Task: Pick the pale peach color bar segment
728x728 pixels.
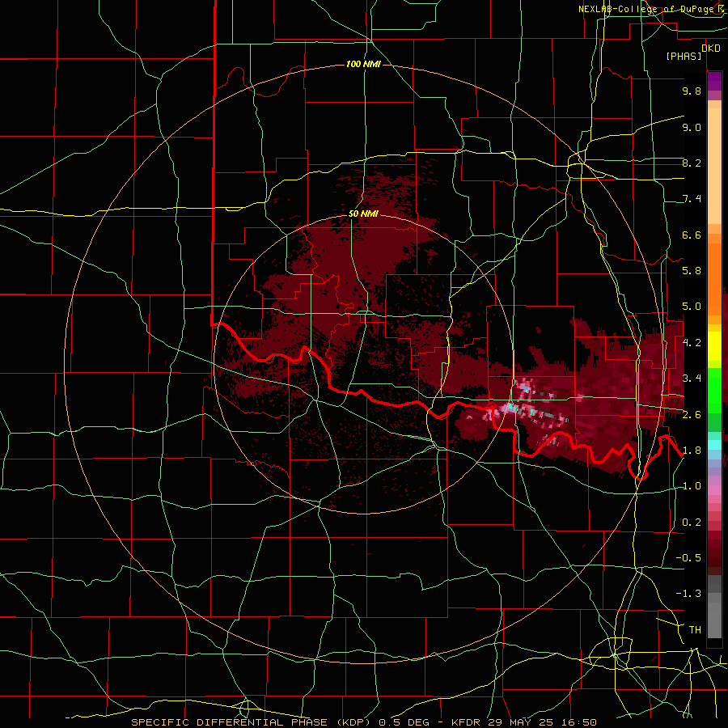Action: (714, 167)
